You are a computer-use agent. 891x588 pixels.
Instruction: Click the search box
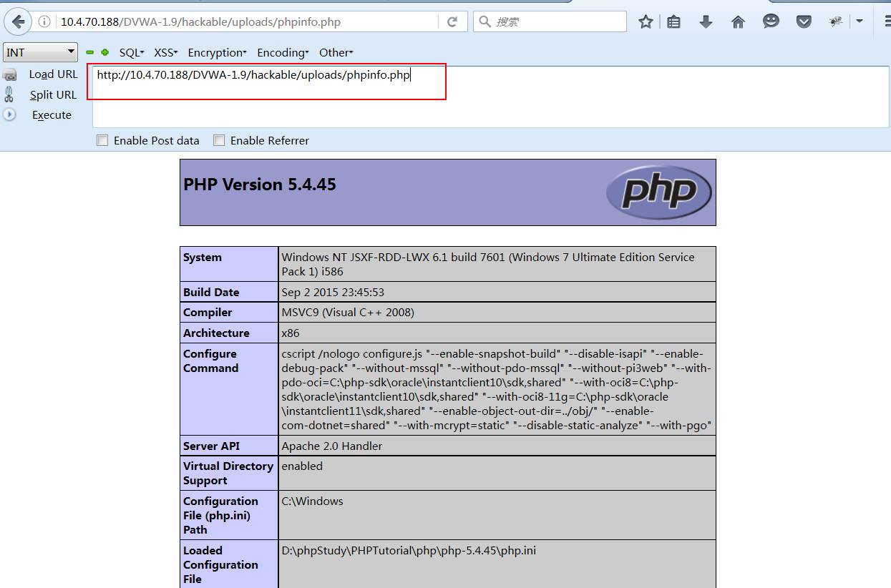tap(550, 21)
